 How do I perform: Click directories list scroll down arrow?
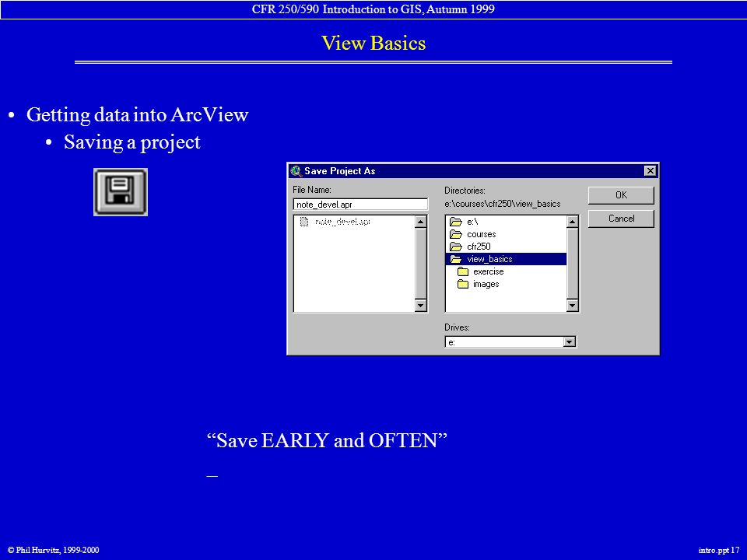coord(573,305)
